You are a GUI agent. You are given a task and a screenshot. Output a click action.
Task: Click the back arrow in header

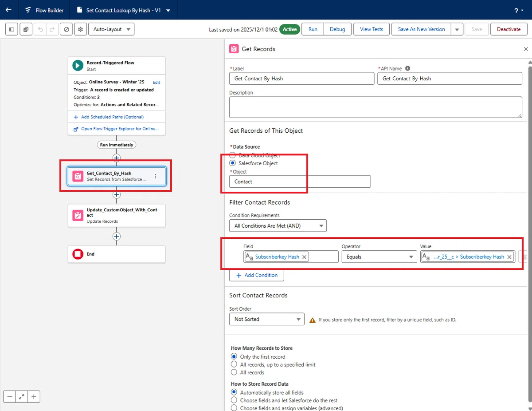click(8, 10)
